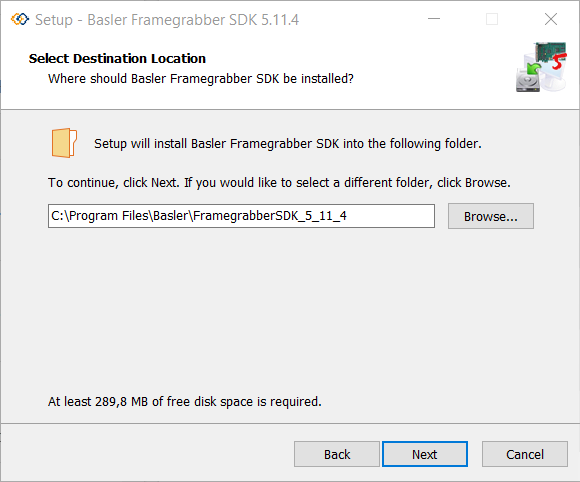This screenshot has height=482, width=580.
Task: Proceed with the Next button
Action: [425, 454]
